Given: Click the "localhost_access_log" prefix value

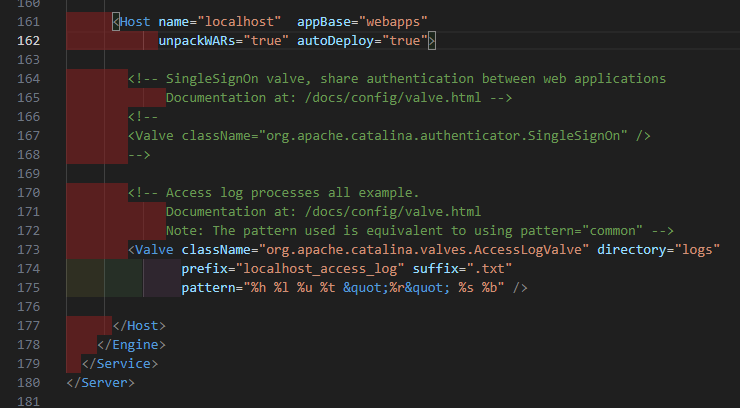Looking at the screenshot, I should pos(320,268).
